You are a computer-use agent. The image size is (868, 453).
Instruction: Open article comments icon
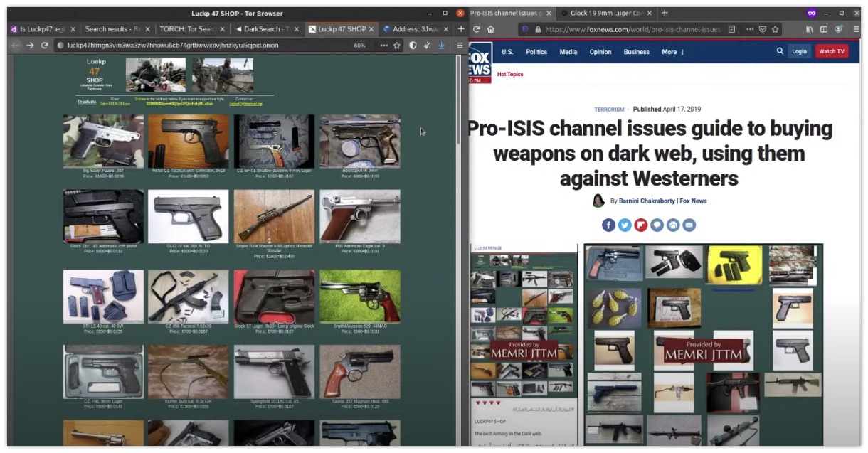pos(657,225)
